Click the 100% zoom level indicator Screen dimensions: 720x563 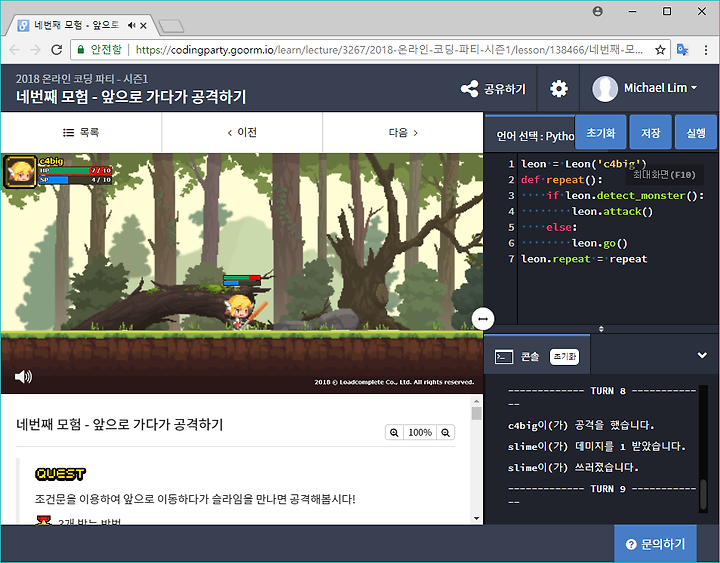coord(420,432)
